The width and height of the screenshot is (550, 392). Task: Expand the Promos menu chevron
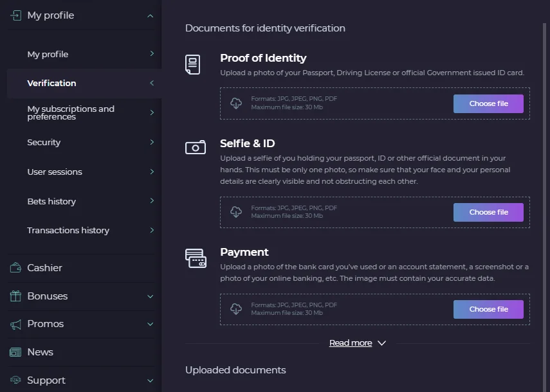[150, 324]
